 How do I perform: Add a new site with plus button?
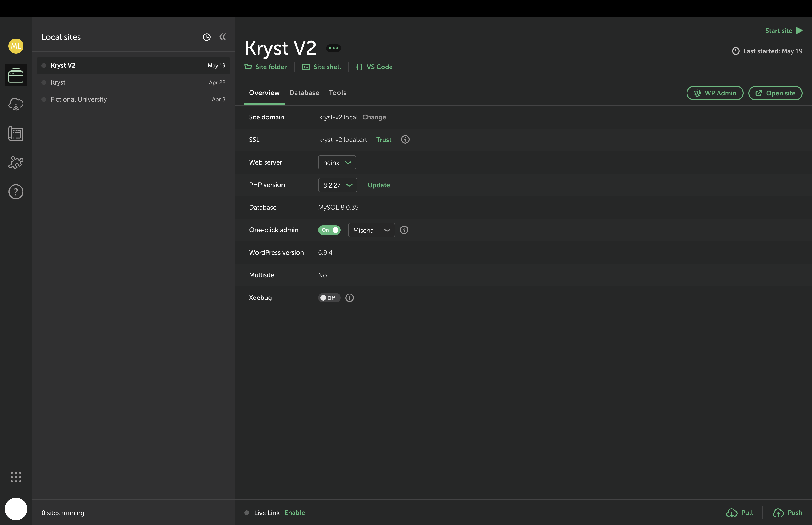coord(16,509)
